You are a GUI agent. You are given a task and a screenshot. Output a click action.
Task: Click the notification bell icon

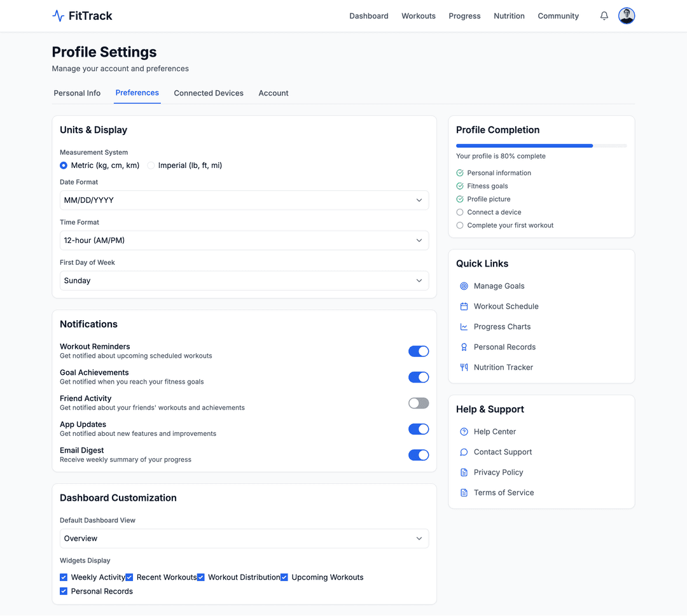pos(604,16)
